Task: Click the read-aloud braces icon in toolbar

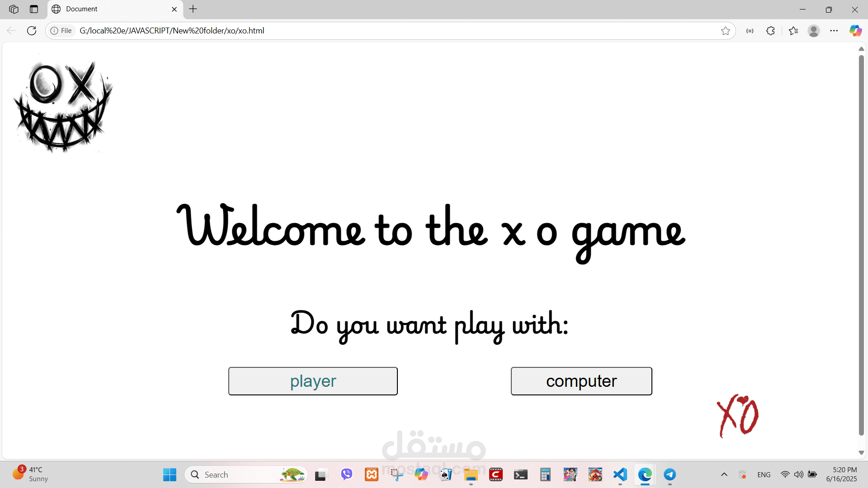Action: click(750, 31)
